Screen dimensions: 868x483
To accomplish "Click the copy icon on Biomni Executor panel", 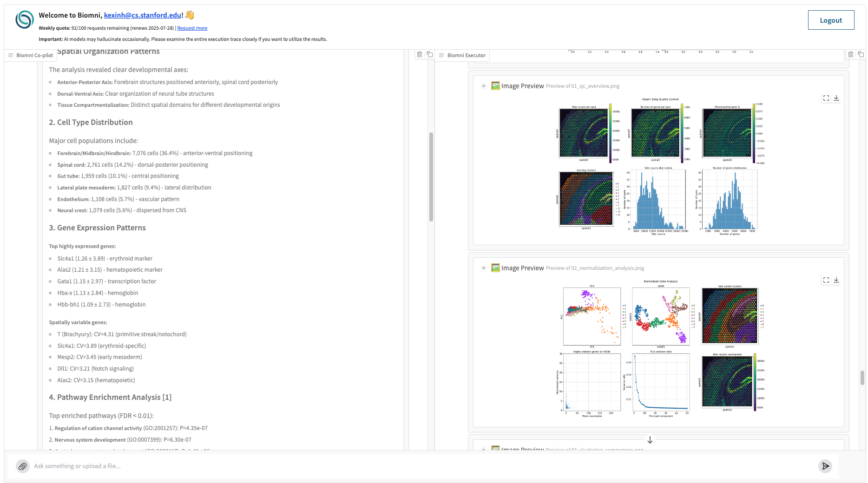I will [861, 54].
